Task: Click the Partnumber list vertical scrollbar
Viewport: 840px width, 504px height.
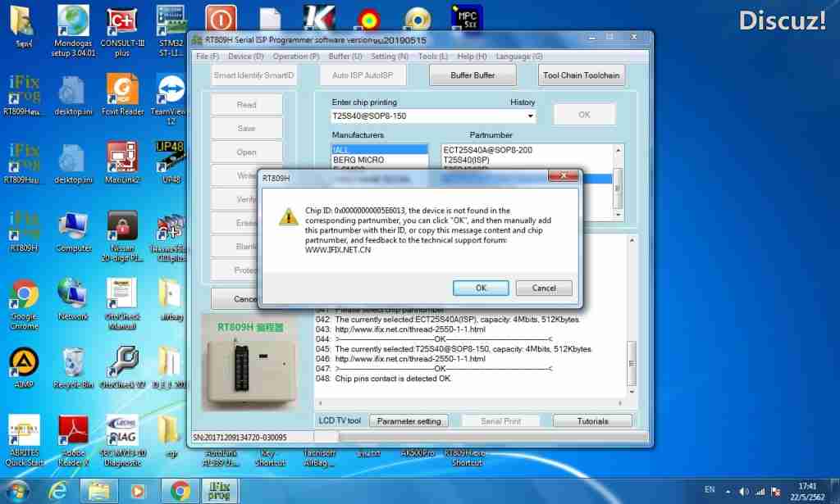Action: [619, 180]
